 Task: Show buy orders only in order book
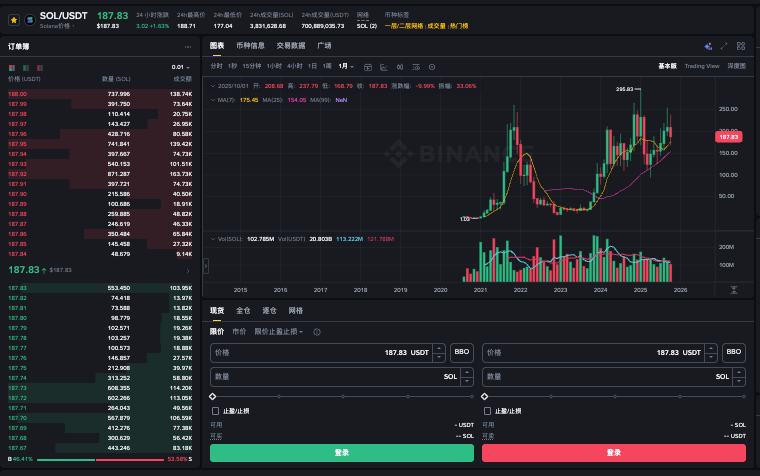click(26, 67)
